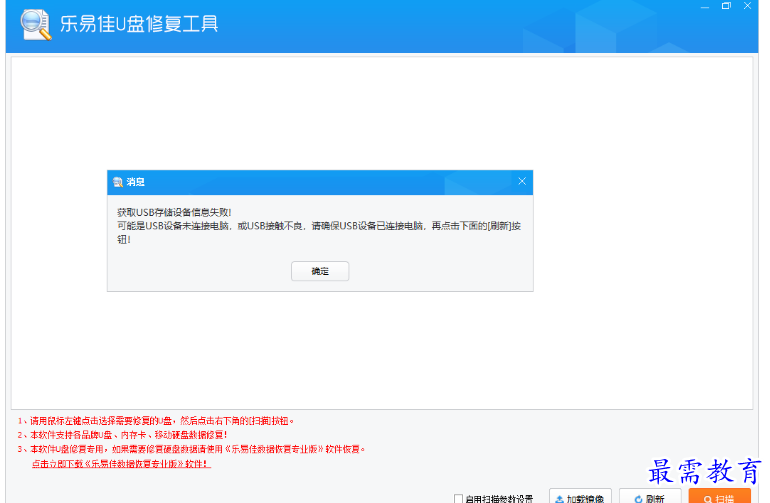Click the 确定 button in message dialog
Viewport: 770px width, 503px height.
click(x=320, y=271)
